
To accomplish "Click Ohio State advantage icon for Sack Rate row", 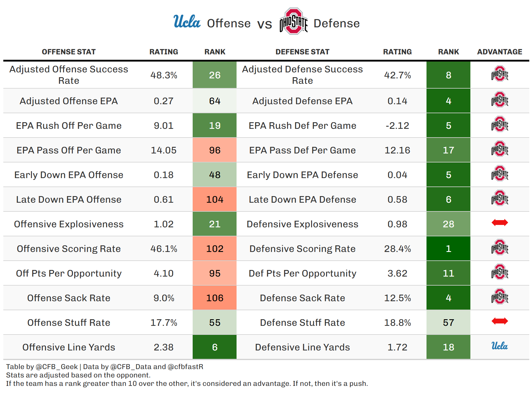I will coord(500,297).
